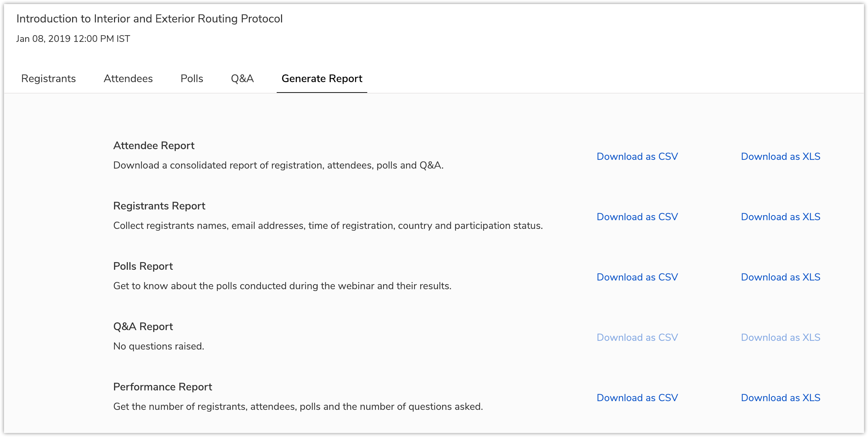
Task: Select the Polls tab
Action: pos(192,78)
